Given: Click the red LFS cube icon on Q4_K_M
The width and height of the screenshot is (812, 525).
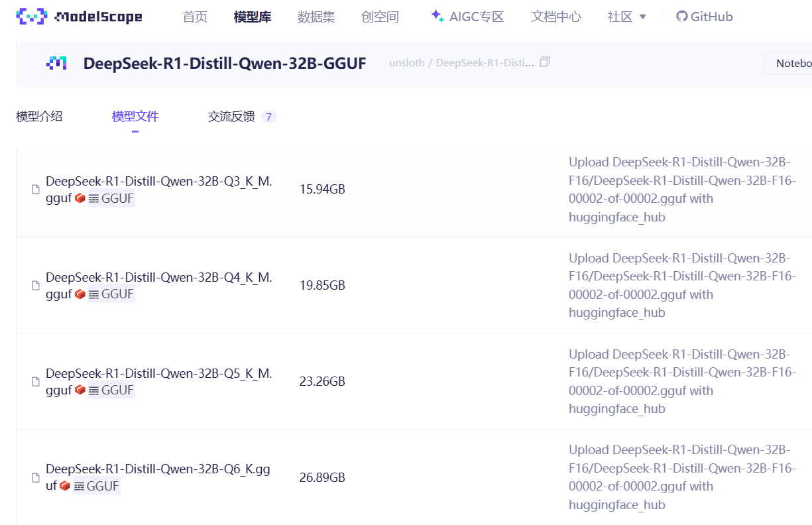Looking at the screenshot, I should tap(80, 294).
